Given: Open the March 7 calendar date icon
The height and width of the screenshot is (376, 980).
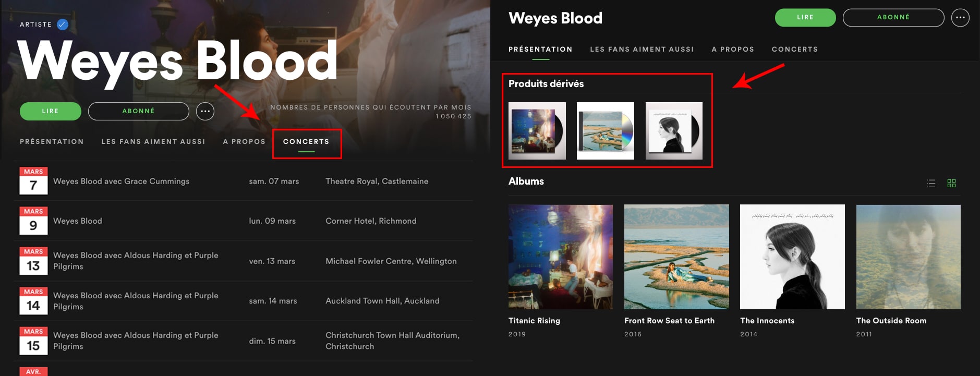Looking at the screenshot, I should click(33, 181).
